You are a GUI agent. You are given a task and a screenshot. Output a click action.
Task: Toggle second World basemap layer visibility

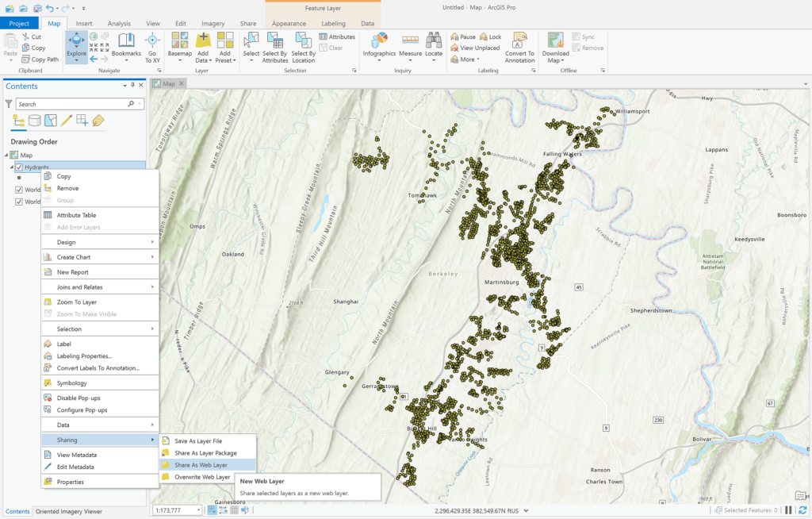click(x=19, y=202)
